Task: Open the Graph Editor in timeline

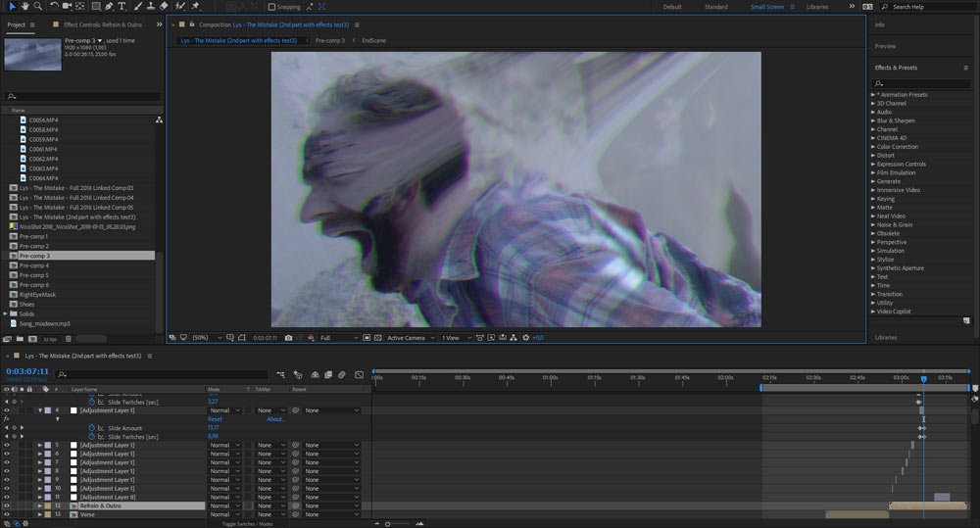Action: click(x=357, y=374)
